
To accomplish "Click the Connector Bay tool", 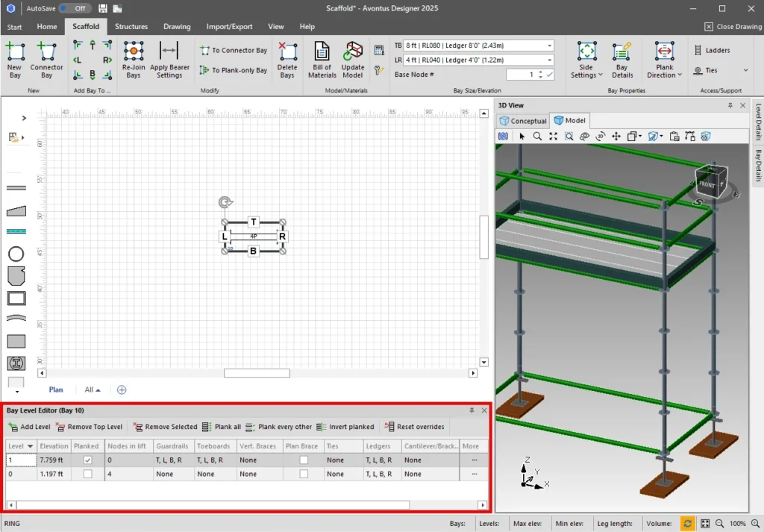I will pyautogui.click(x=47, y=60).
